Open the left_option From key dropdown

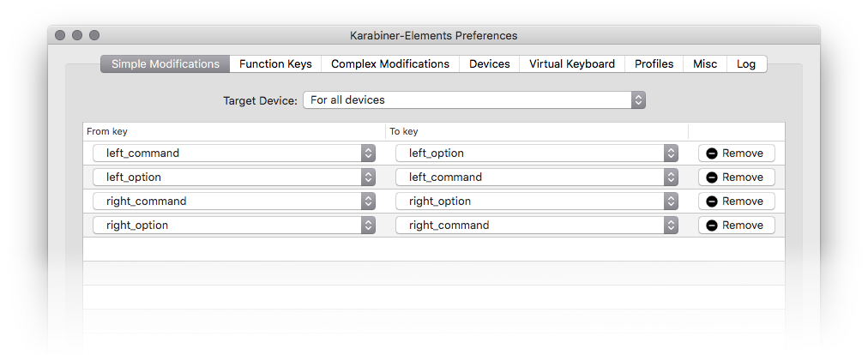(x=234, y=177)
